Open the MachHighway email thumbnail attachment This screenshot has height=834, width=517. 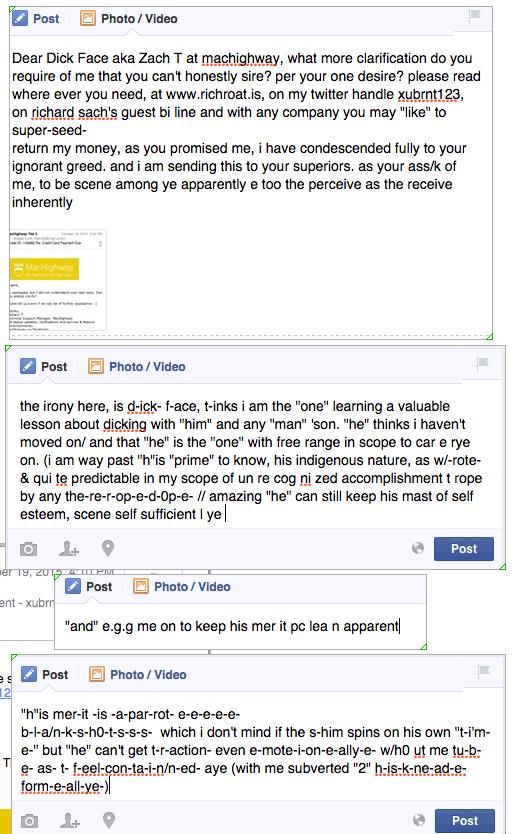[58, 280]
